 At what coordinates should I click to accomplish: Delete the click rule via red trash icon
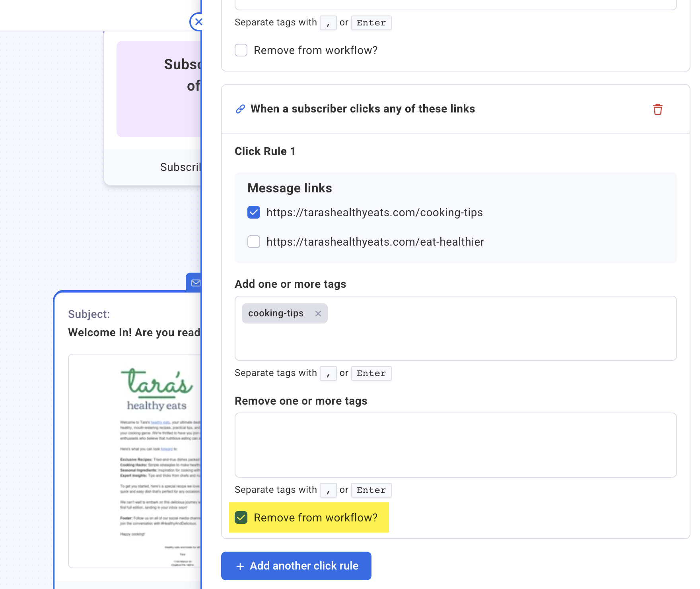pyautogui.click(x=657, y=109)
